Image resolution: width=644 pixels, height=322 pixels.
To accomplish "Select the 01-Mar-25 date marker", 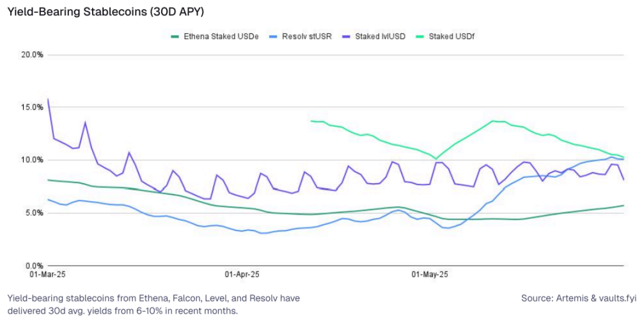I will 48,274.
